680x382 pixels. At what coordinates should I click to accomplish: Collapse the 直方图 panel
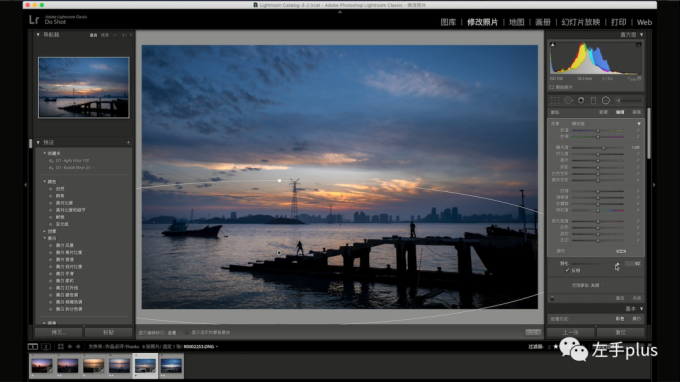pyautogui.click(x=641, y=35)
